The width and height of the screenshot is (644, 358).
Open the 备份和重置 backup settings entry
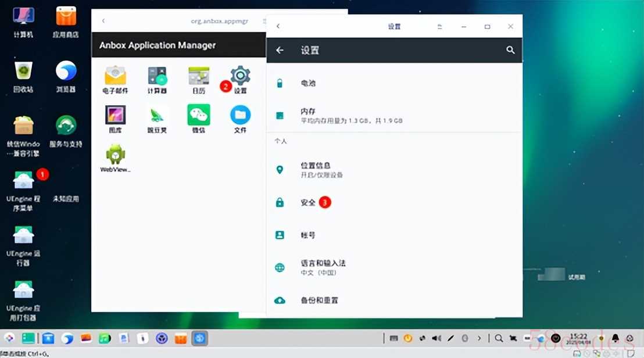(394, 300)
